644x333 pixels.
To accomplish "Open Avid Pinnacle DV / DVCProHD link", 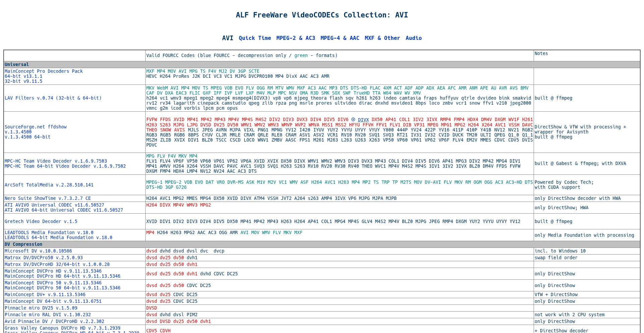I will [54, 321].
